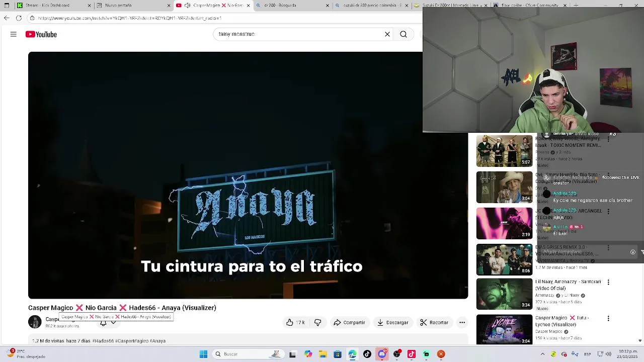Open Windows Start menu
Screen dimensions: 644x362
click(203, 354)
